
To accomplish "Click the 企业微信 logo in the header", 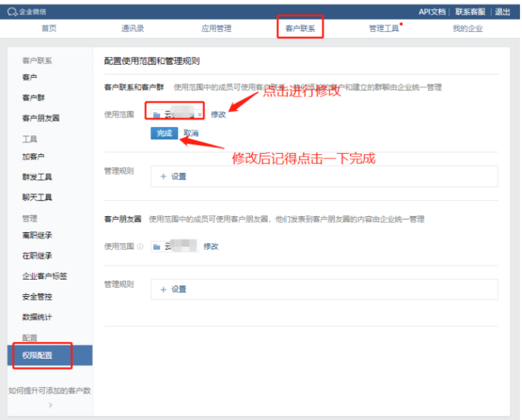I will tap(26, 12).
